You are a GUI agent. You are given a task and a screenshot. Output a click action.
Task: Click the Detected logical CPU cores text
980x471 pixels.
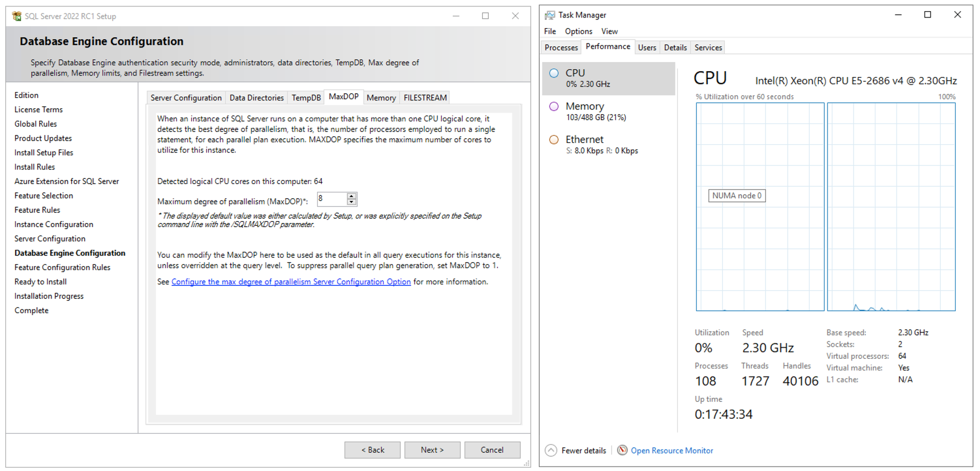(240, 181)
